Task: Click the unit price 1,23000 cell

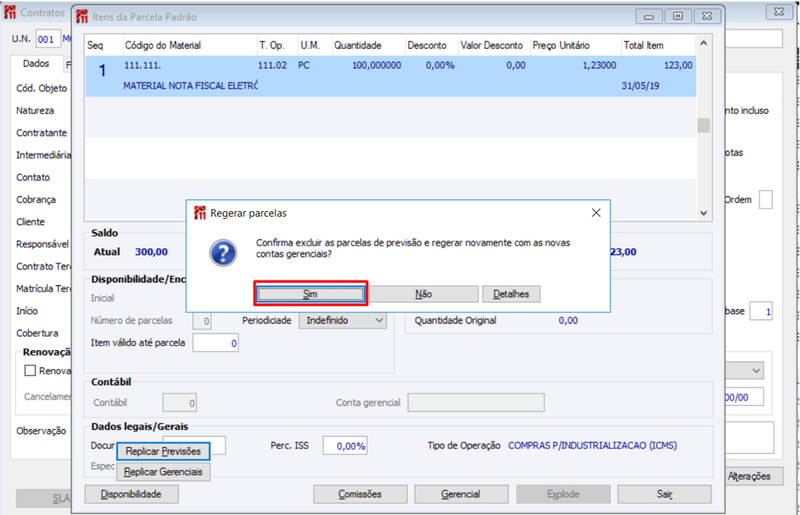Action: 599,65
